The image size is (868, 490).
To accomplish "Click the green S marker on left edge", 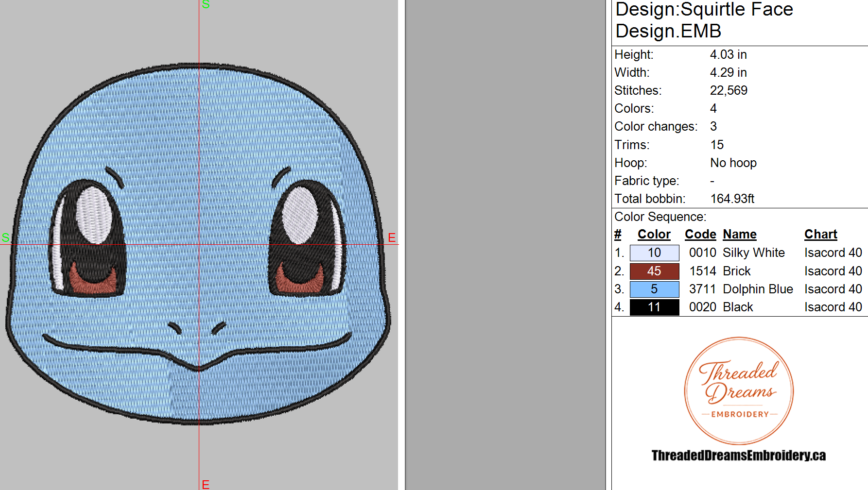I will point(5,237).
